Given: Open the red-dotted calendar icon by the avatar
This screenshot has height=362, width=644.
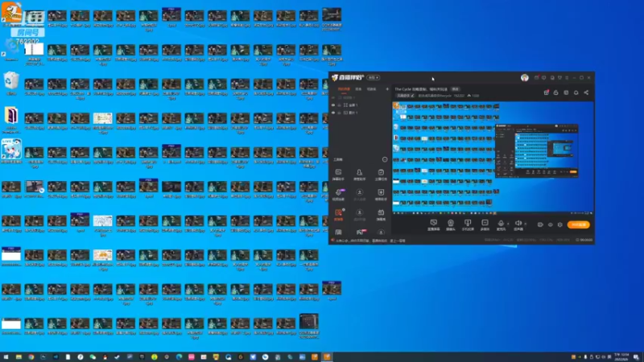Looking at the screenshot, I should point(536,77).
